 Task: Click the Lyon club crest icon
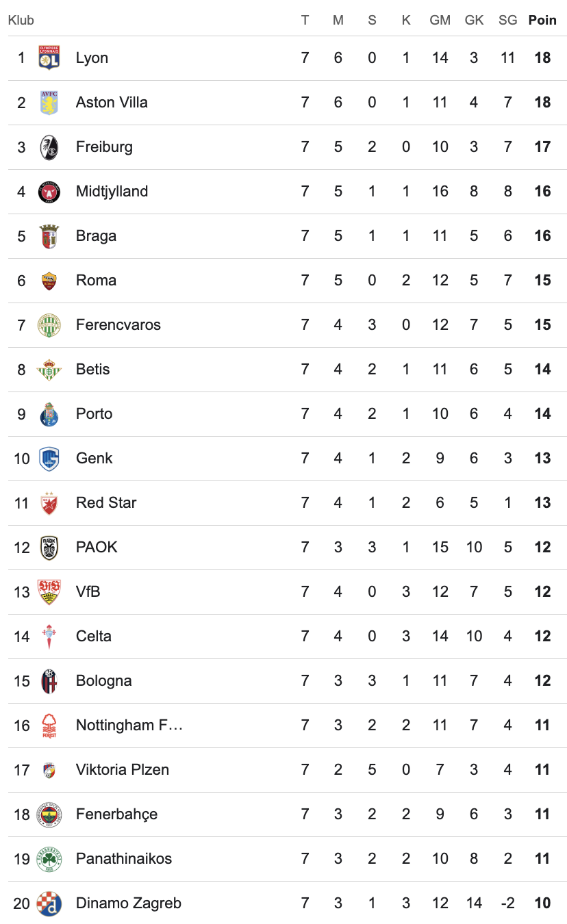tap(49, 58)
